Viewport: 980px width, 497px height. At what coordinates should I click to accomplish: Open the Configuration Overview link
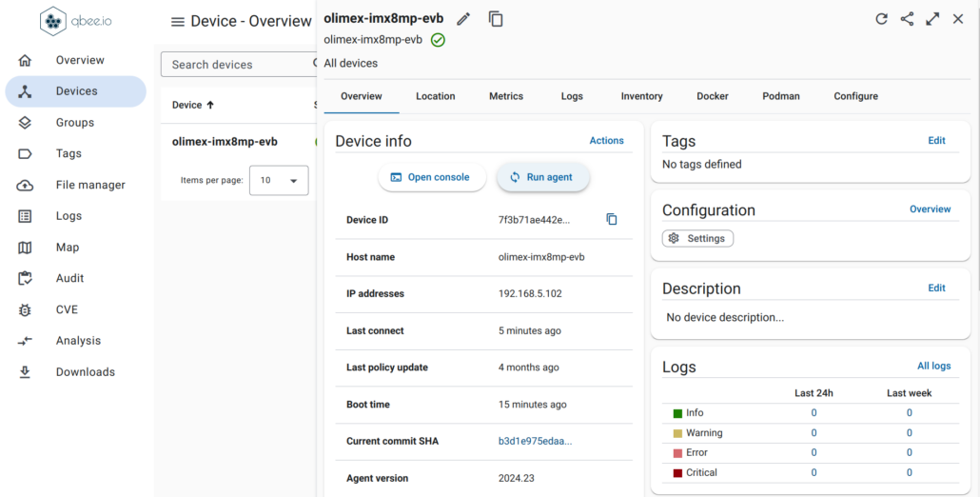point(930,209)
